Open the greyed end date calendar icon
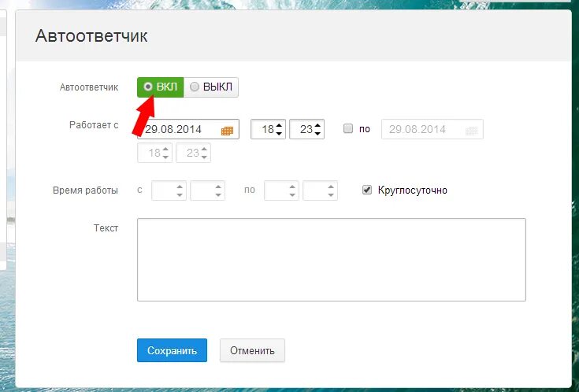 [472, 131]
